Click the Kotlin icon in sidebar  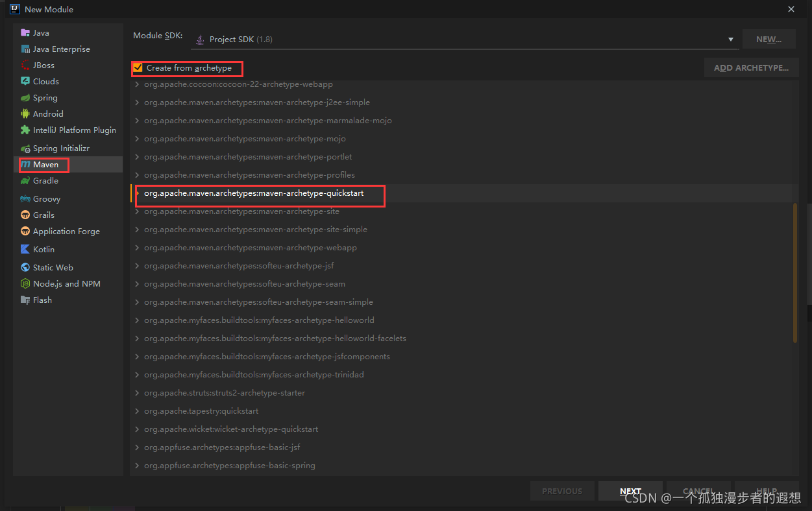pos(25,249)
